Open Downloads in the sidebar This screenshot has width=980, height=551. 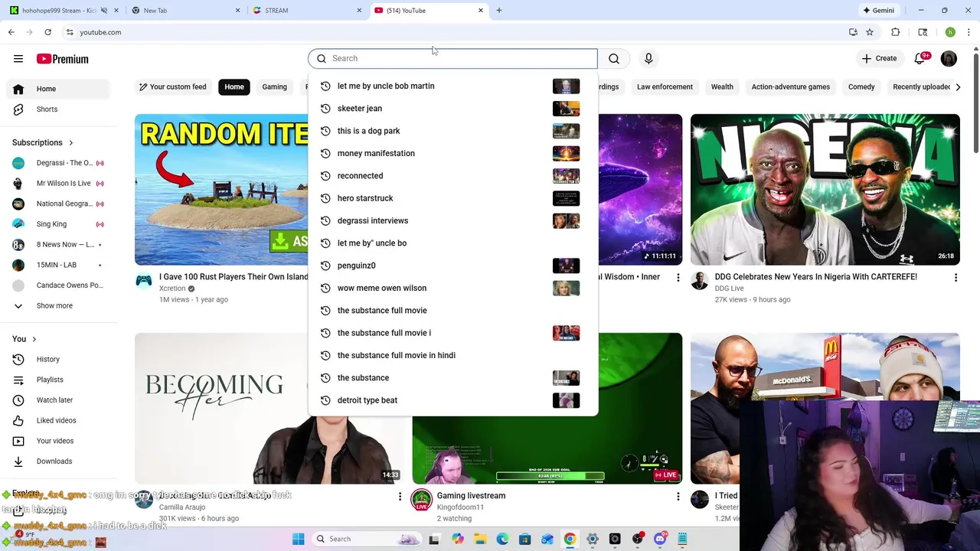click(x=59, y=461)
